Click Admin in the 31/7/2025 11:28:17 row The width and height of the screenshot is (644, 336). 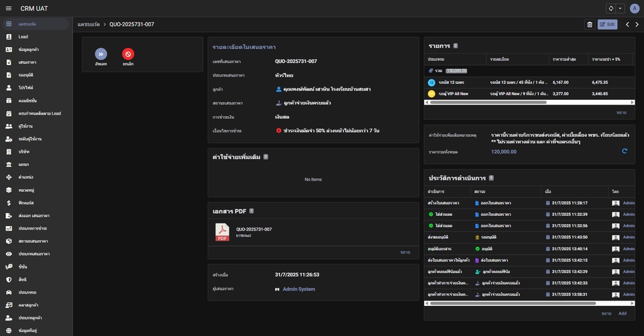click(x=629, y=203)
